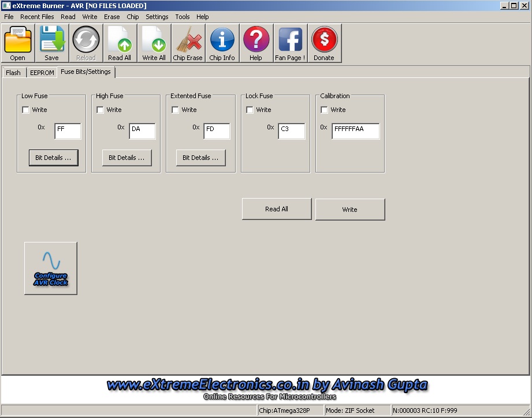Click the large Read All button

point(277,209)
